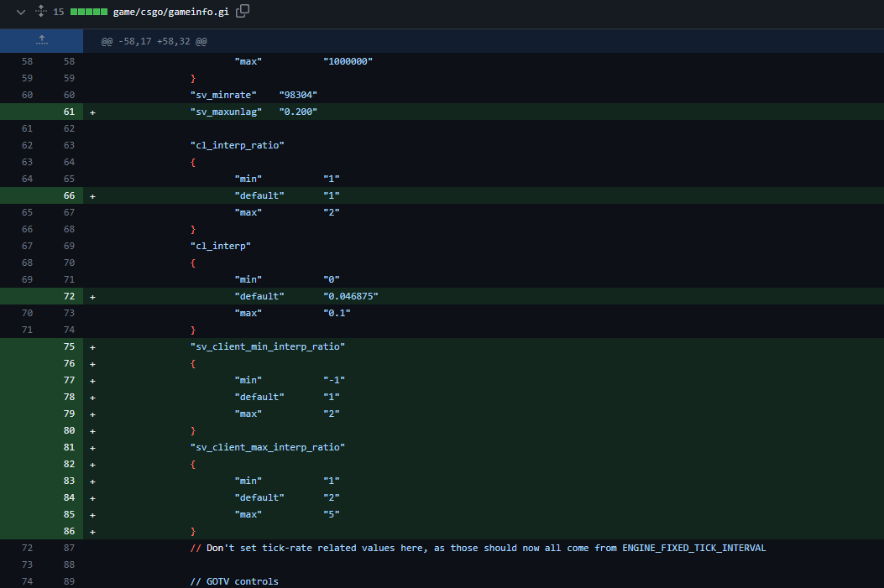This screenshot has height=588, width=884.
Task: Click the closing brace on line 80
Action: point(193,431)
